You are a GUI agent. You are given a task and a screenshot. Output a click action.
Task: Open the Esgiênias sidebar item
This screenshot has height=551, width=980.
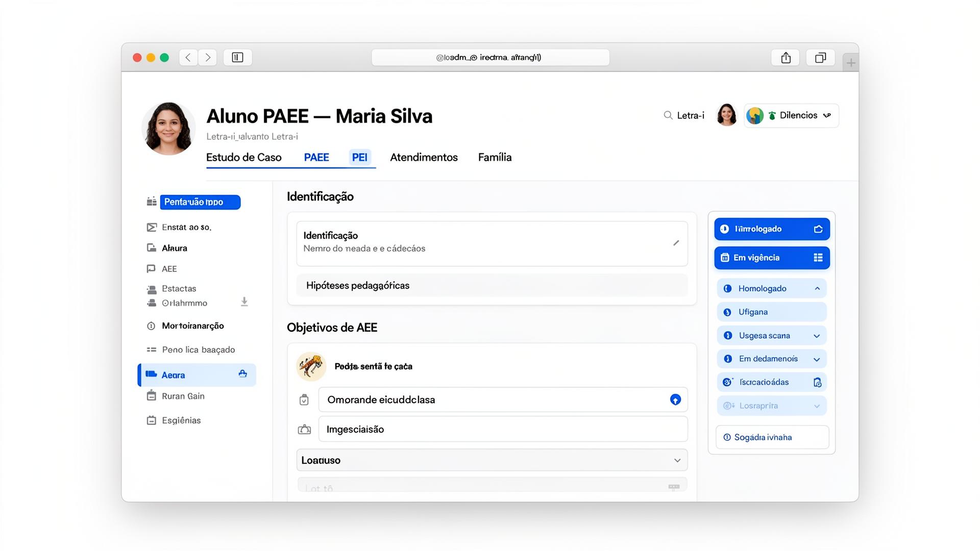coord(181,420)
